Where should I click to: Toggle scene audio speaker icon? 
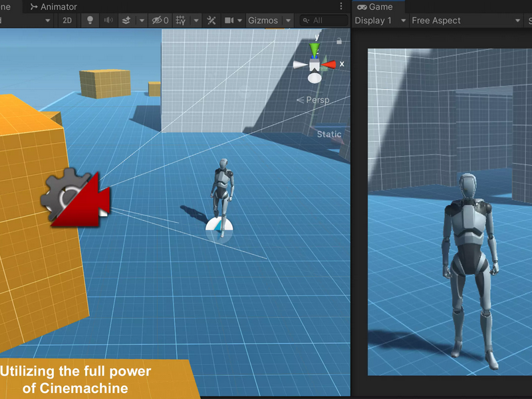108,21
